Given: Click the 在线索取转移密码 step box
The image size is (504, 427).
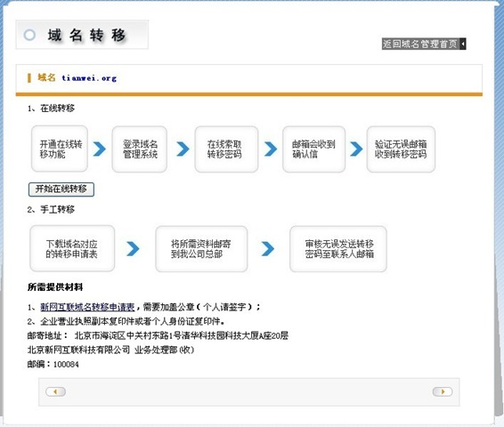Looking at the screenshot, I should 226,149.
